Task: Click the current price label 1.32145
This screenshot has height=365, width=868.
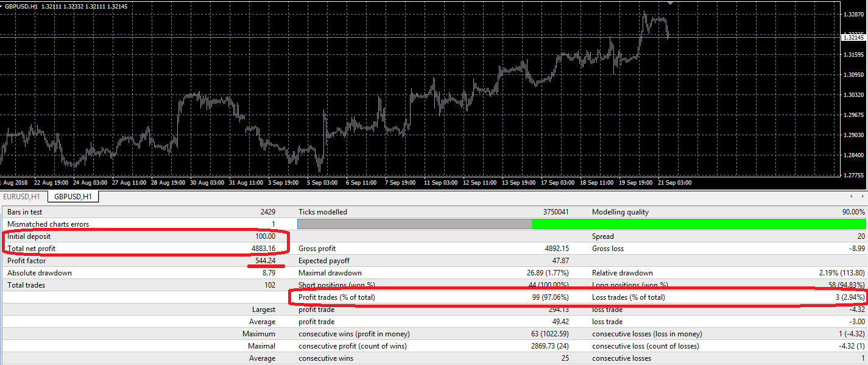Action: coord(853,37)
